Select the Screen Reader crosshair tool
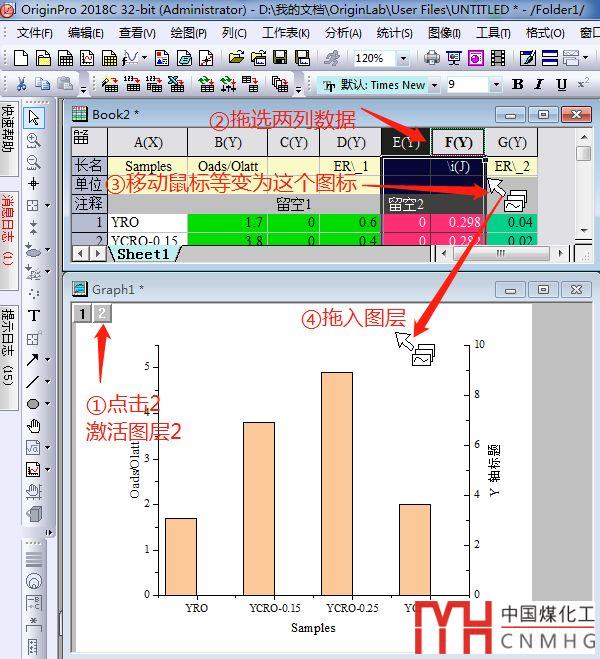The width and height of the screenshot is (600, 659). click(34, 184)
